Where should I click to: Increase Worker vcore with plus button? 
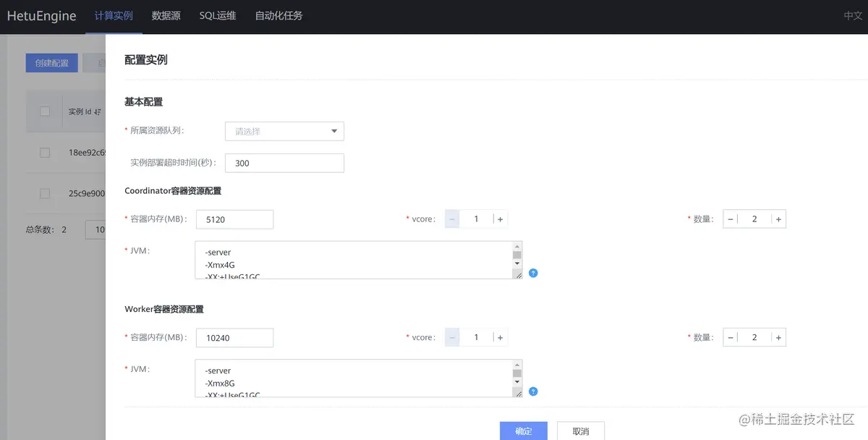500,337
